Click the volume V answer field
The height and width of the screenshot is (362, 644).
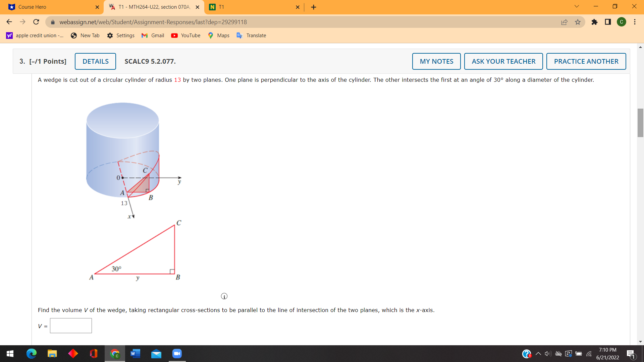71,326
